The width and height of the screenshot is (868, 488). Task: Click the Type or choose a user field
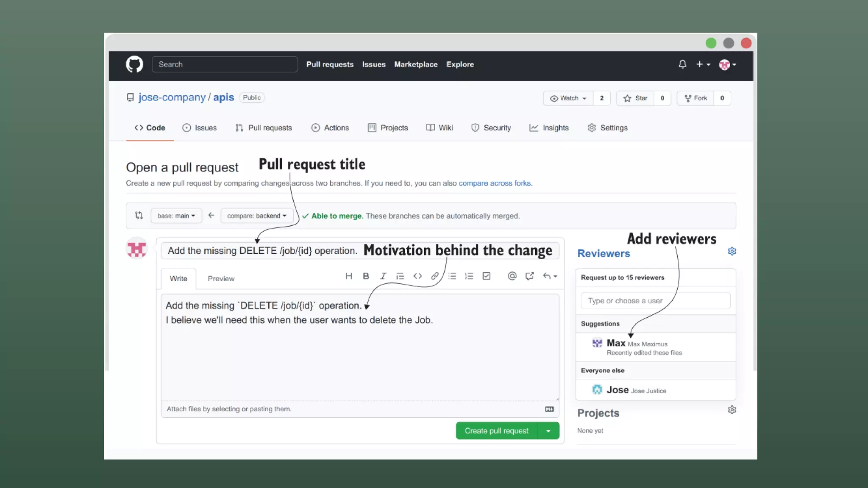click(x=655, y=301)
